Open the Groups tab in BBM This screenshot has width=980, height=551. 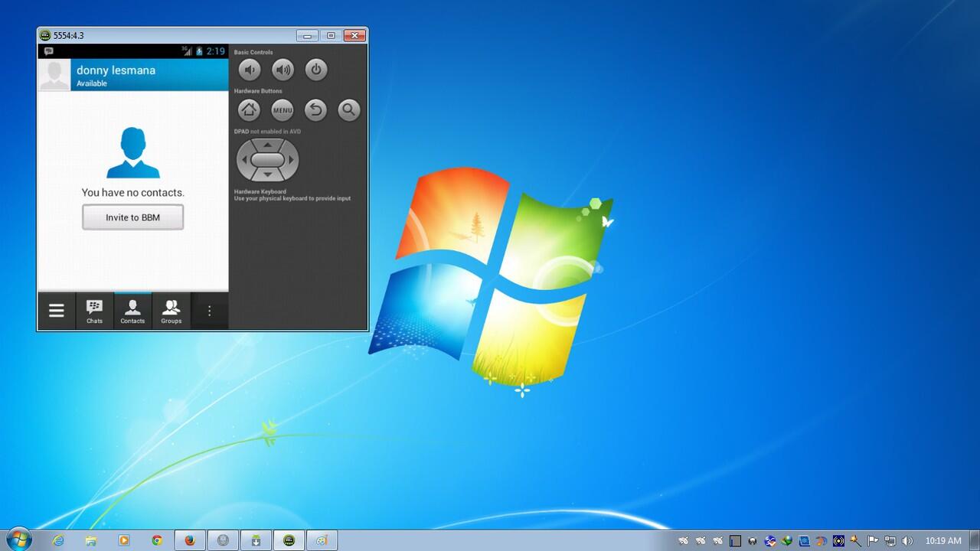pos(171,311)
